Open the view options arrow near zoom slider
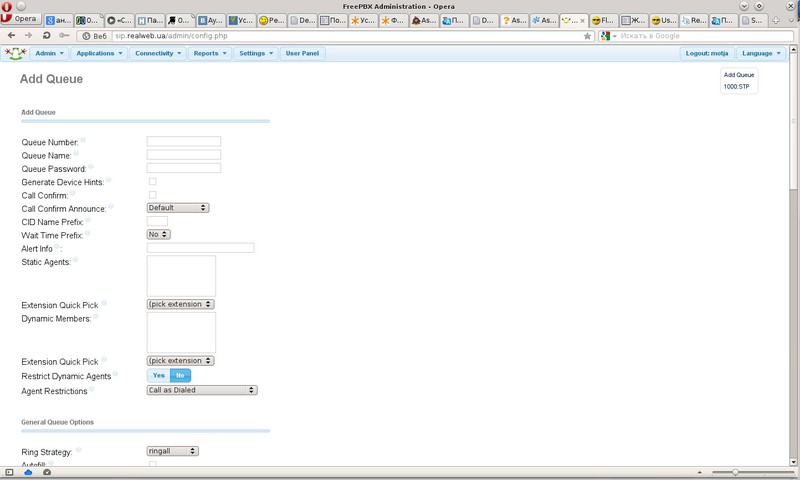 [699, 472]
